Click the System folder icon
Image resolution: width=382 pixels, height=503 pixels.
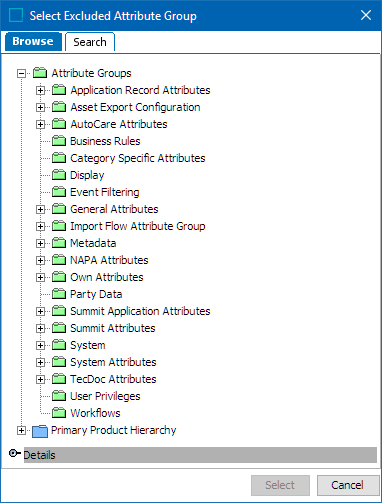(59, 345)
